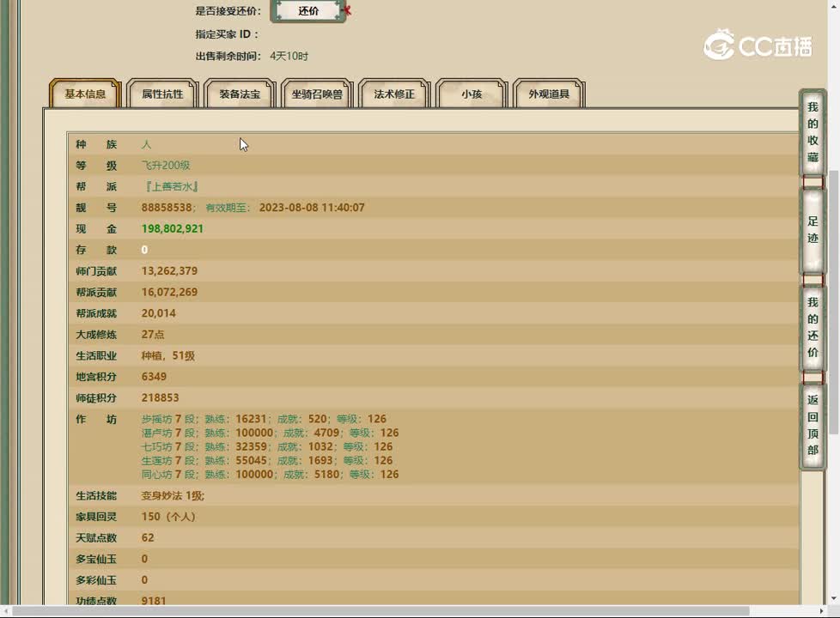The image size is (840, 618).
Task: Select the race value 人
Action: [146, 144]
